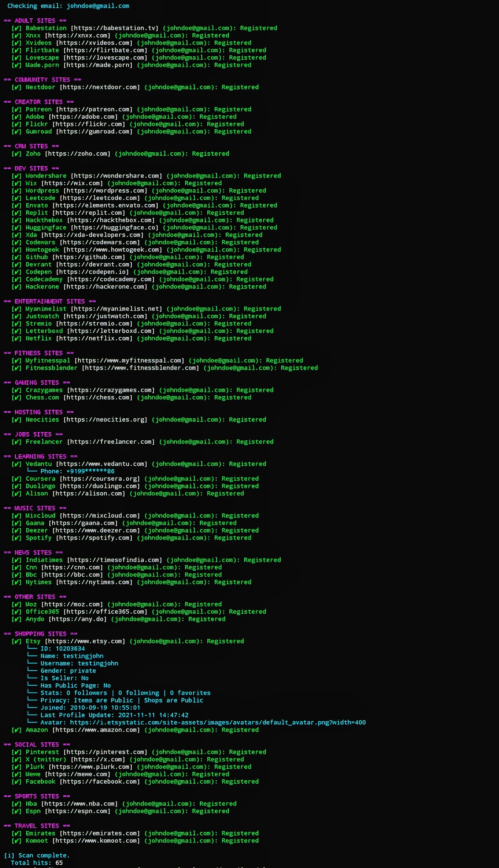Click the 'Hackthebox' site name
The image size is (499, 868).
point(44,220)
